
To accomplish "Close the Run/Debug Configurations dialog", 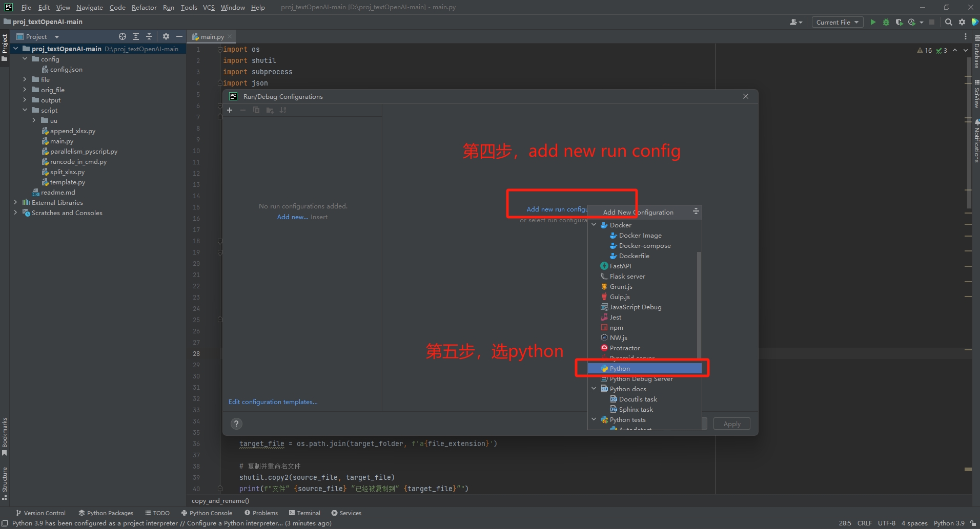I will [x=746, y=96].
